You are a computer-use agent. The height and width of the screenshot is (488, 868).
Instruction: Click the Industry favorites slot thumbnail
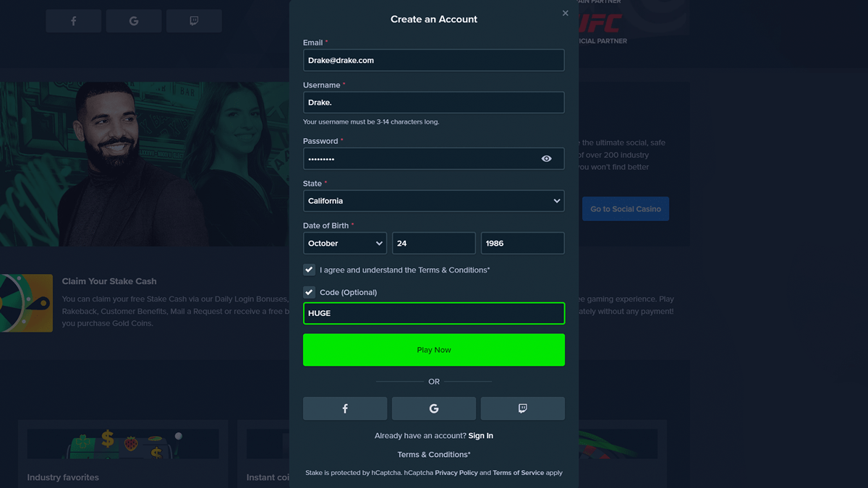(x=123, y=444)
